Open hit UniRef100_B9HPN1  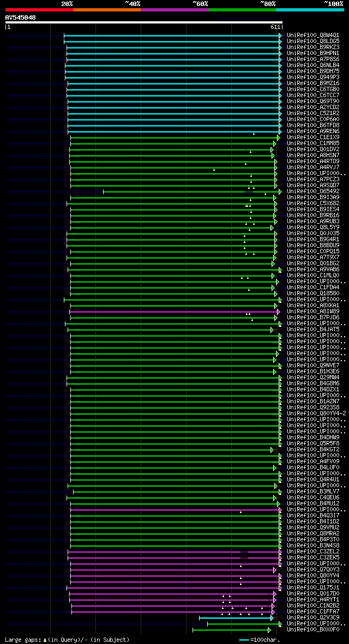point(313,53)
